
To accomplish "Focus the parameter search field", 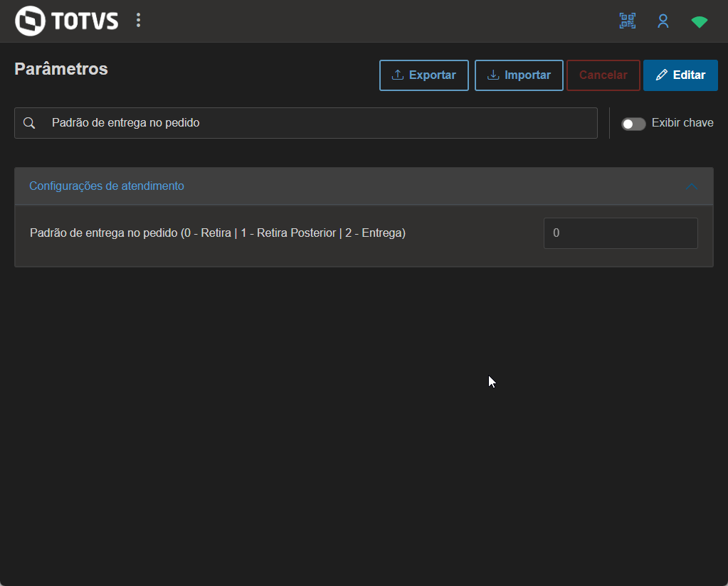I will coord(306,123).
